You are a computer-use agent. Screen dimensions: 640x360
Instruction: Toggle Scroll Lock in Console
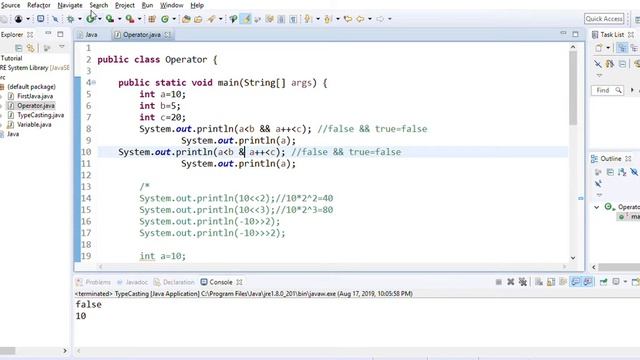coord(551,282)
